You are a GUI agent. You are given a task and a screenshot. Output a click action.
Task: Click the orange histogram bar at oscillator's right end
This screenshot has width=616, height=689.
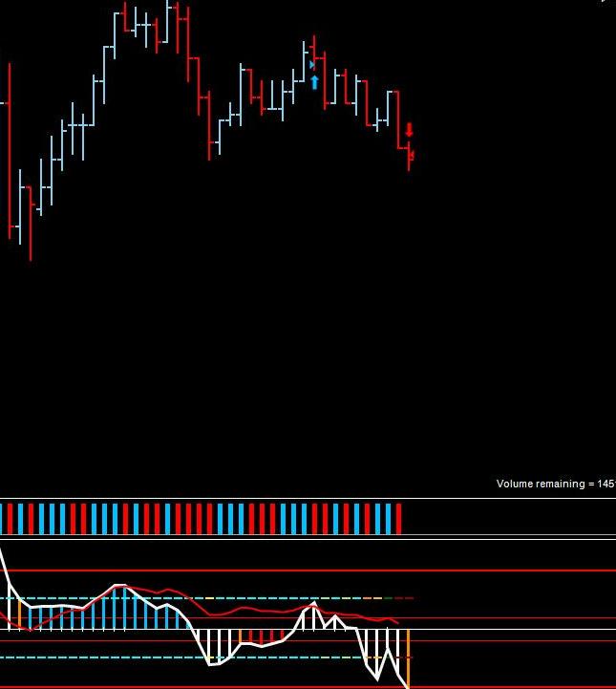[409, 658]
